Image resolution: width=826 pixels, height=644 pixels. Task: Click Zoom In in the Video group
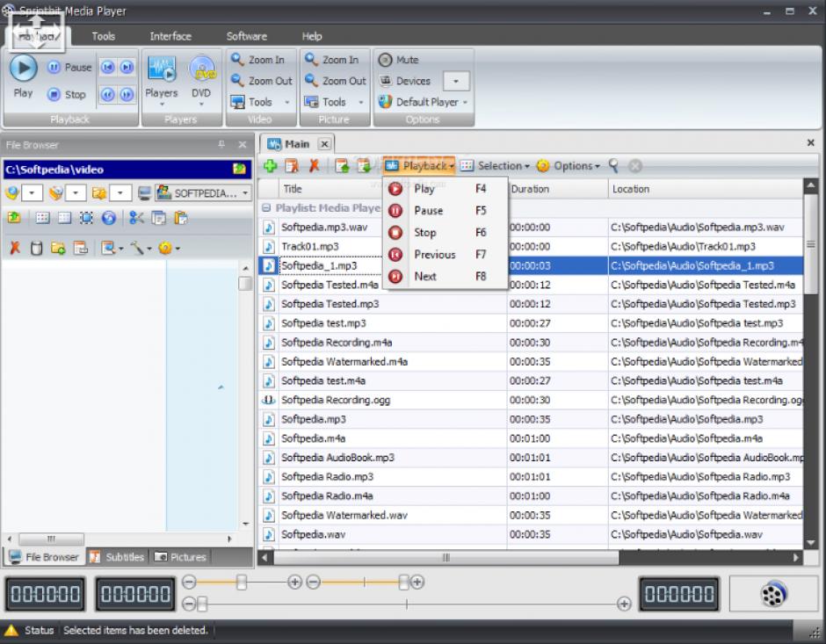coord(258,60)
